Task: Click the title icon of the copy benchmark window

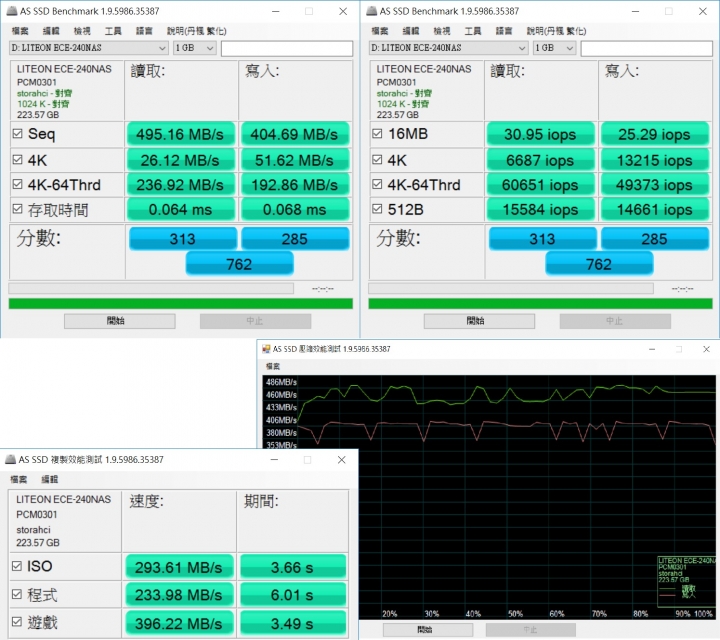Action: (10, 459)
